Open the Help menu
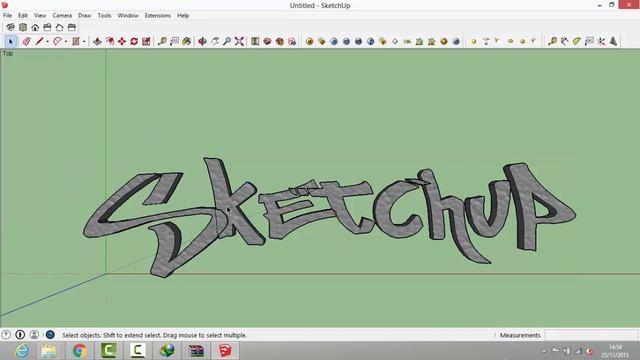 click(183, 16)
